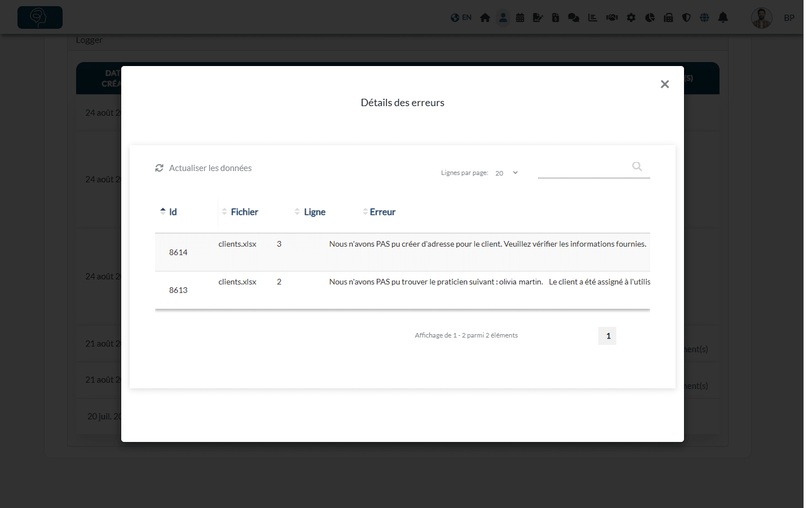Sort the table by Id column
Viewport: 812px width, 508px height.
pos(169,212)
